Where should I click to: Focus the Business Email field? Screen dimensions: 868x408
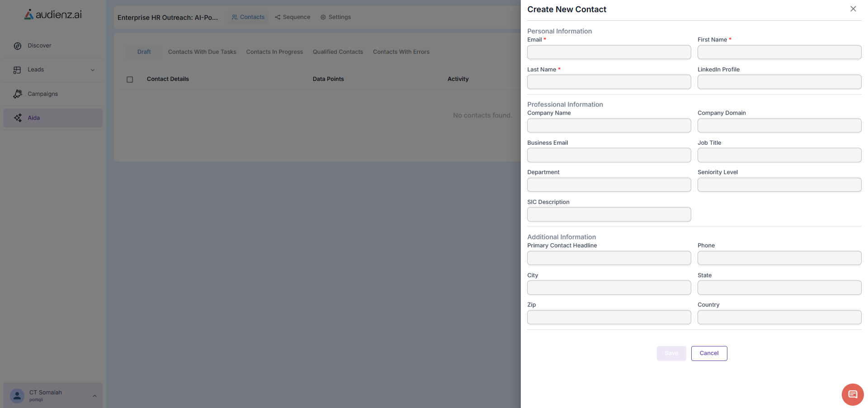pos(609,155)
